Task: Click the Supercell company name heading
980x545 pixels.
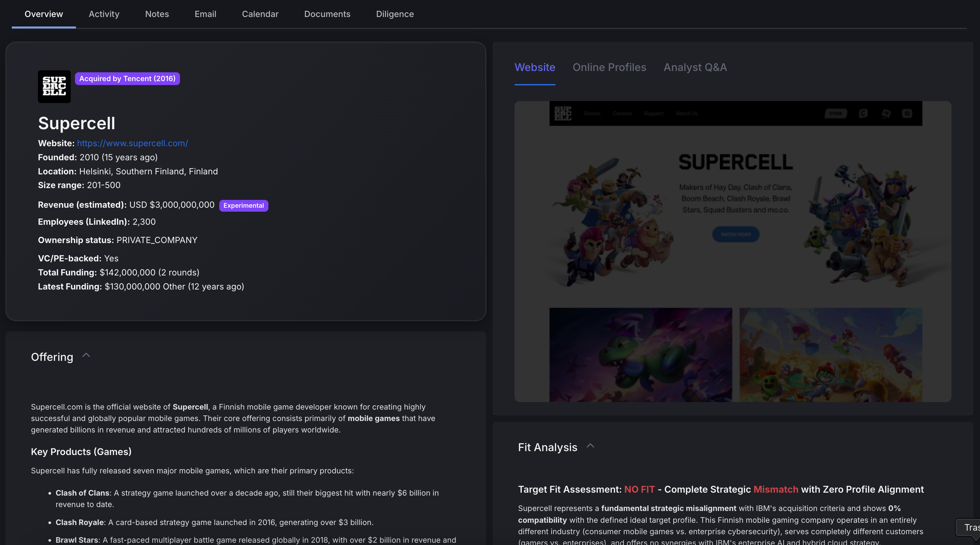Action: (77, 123)
